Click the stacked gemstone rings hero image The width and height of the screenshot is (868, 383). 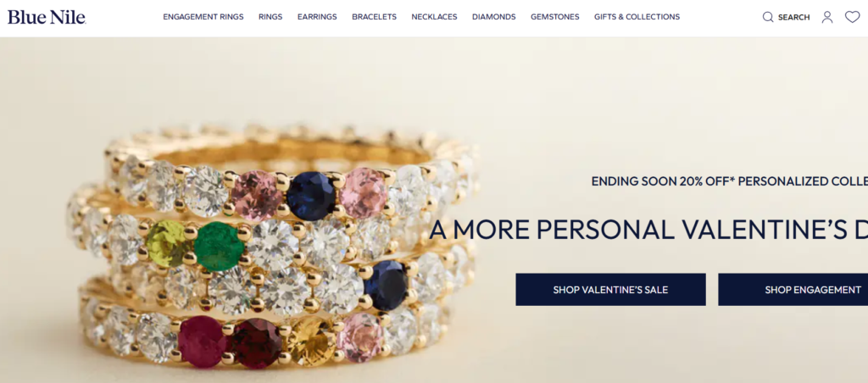[271, 247]
